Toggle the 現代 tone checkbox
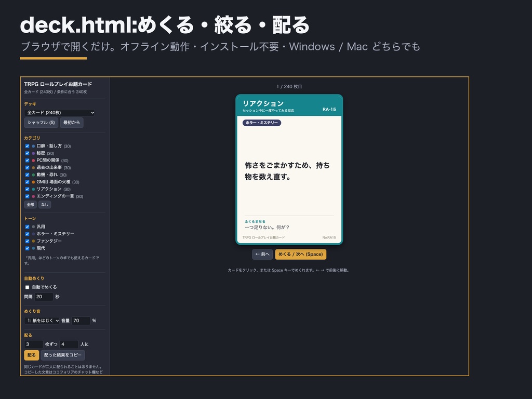Image resolution: width=532 pixels, height=399 pixels. (27, 248)
